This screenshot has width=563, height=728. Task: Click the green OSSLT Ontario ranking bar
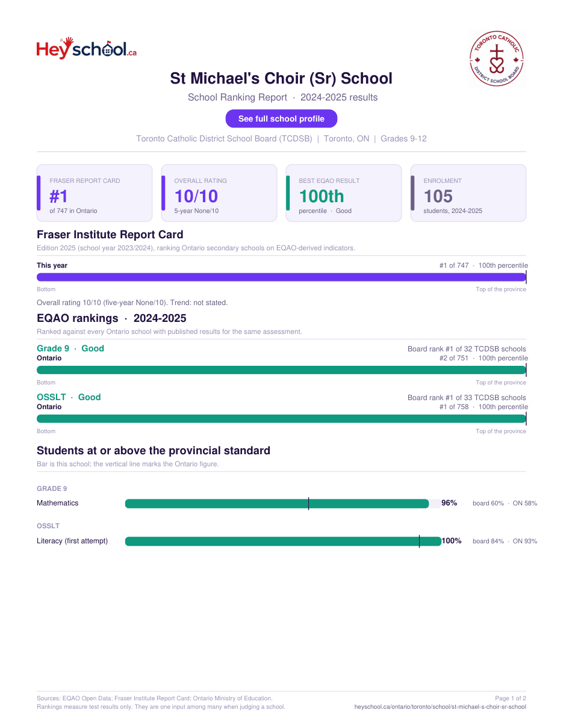[281, 419]
